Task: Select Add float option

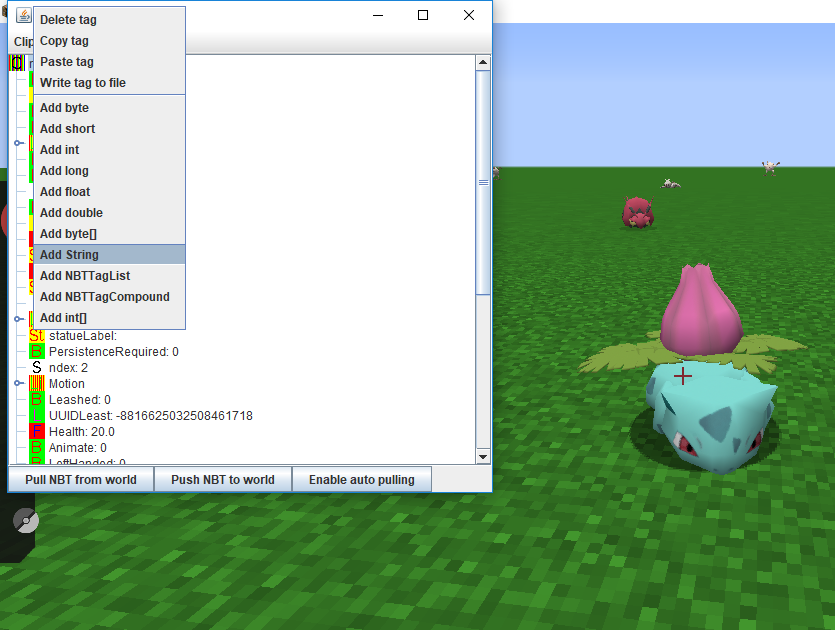Action: [x=109, y=192]
